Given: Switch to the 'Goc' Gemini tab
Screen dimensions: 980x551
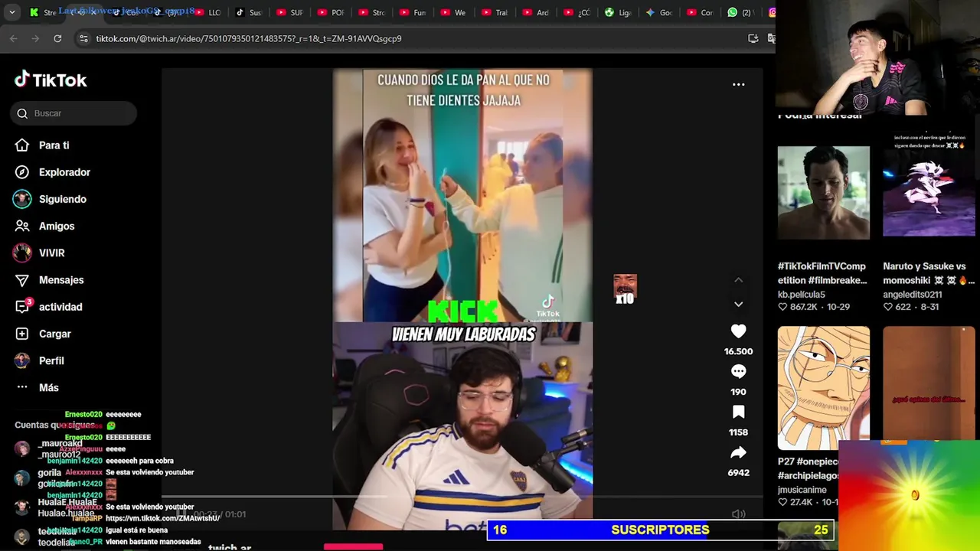Looking at the screenshot, I should click(659, 12).
